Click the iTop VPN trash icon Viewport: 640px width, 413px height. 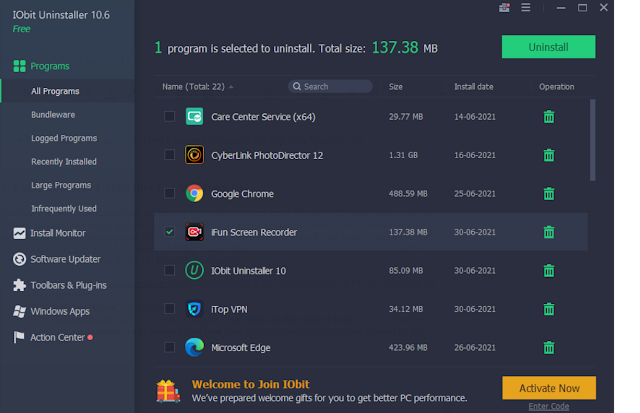pos(549,309)
